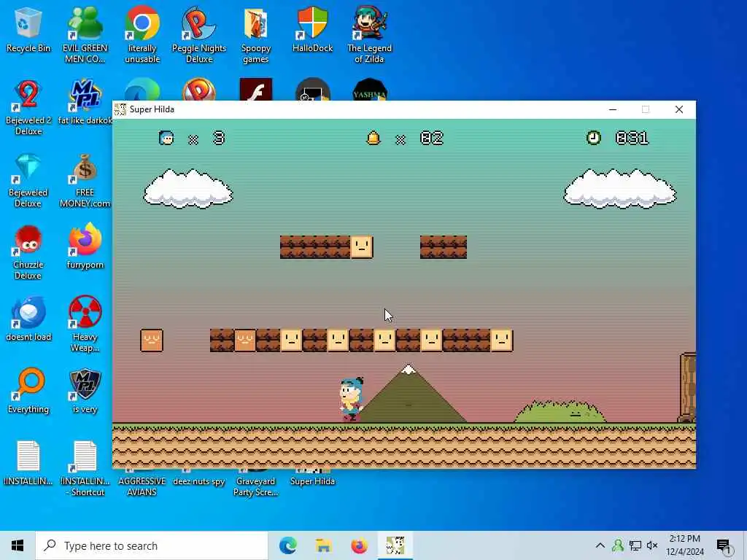Select the Super Hilda desktop label

[312, 481]
